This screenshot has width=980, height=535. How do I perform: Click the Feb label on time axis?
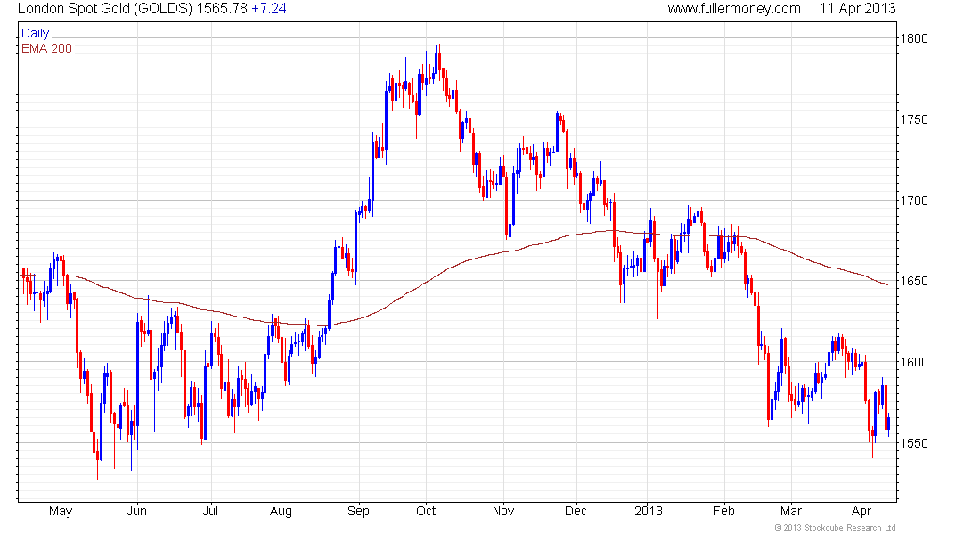point(723,511)
